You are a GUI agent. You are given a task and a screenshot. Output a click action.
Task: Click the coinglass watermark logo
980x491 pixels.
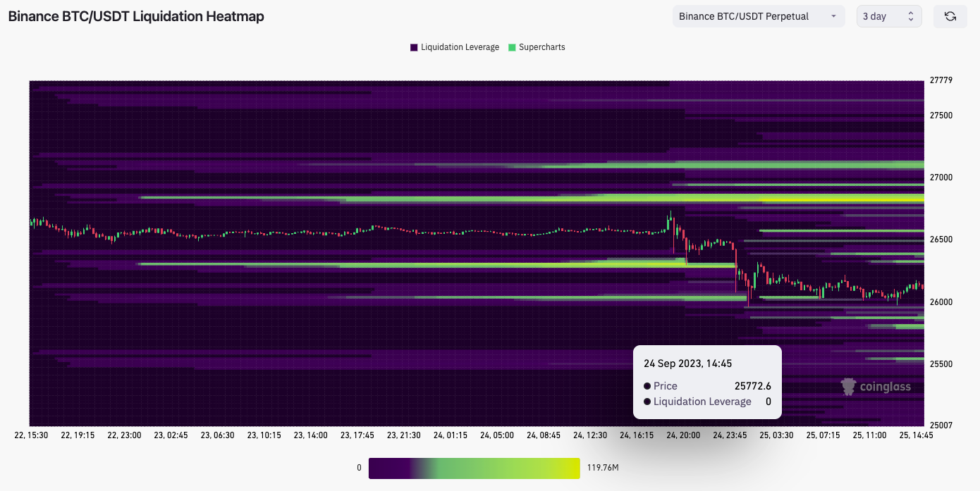click(876, 386)
